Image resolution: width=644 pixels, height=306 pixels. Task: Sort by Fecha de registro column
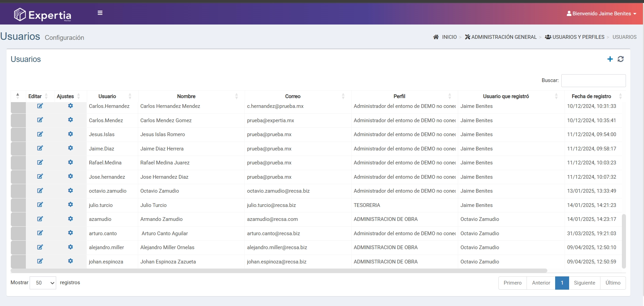point(595,96)
